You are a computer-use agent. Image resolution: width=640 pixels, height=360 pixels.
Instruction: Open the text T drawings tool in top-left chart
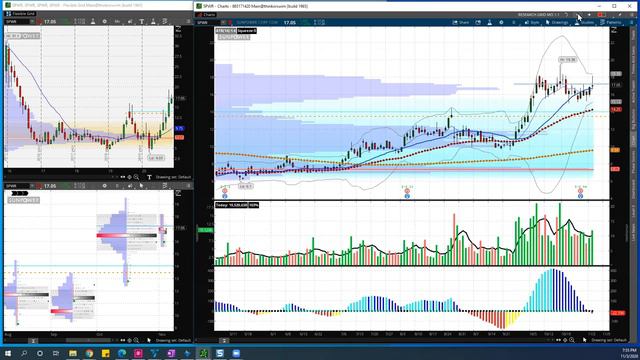pyautogui.click(x=141, y=21)
